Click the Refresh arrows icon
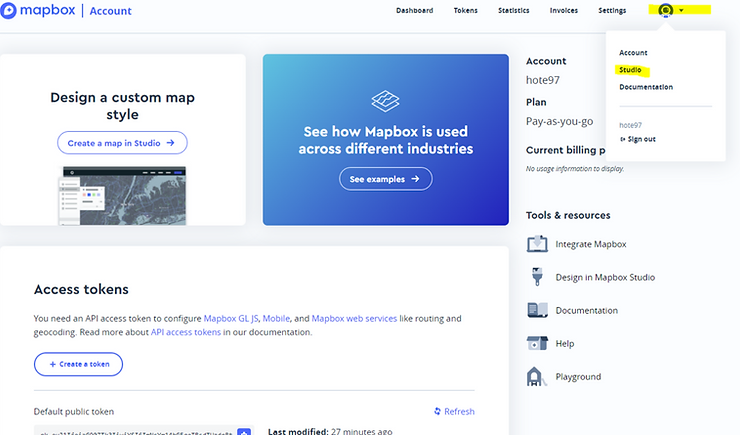 coord(437,411)
